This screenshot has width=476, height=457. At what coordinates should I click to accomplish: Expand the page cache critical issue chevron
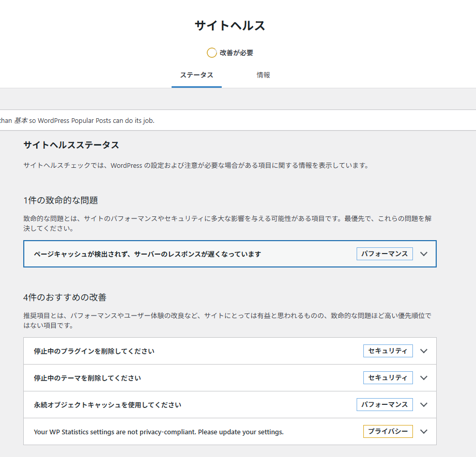(x=424, y=254)
